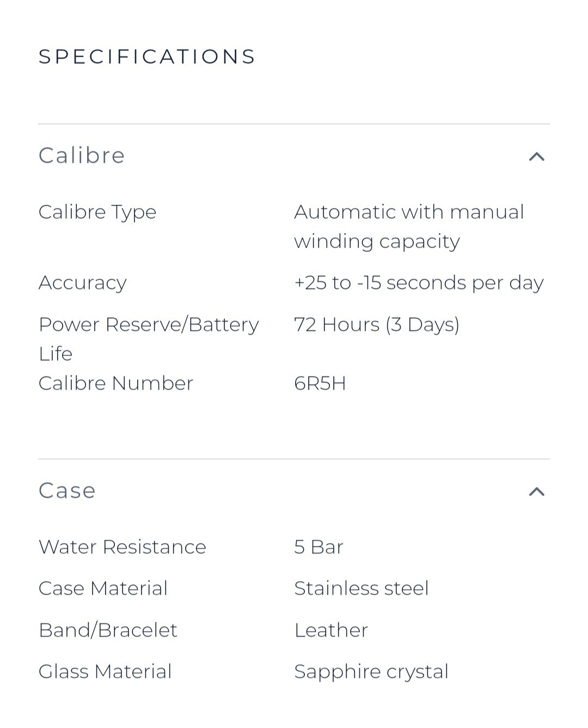Screen dimensions: 588x728
Task: Select the '72 Hours (3 Days)' value
Action: pos(377,325)
